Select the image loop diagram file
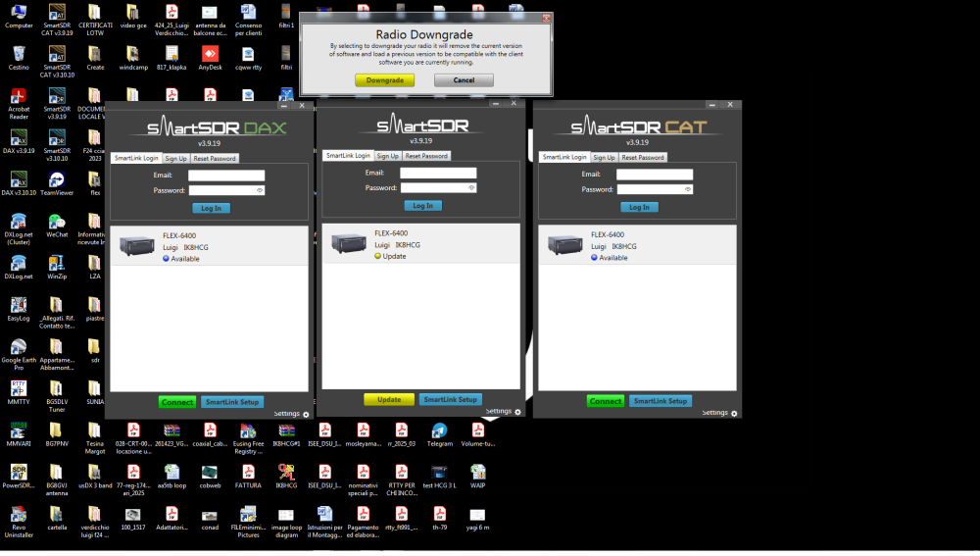Screen dimensions: 980x556 tap(286, 523)
